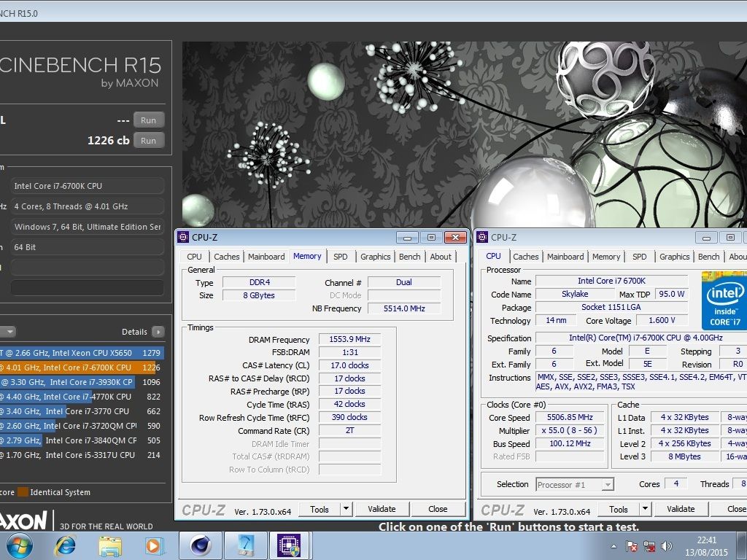The height and width of the screenshot is (560, 747).
Task: Open Internet Explorer from the taskbar
Action: [66, 544]
